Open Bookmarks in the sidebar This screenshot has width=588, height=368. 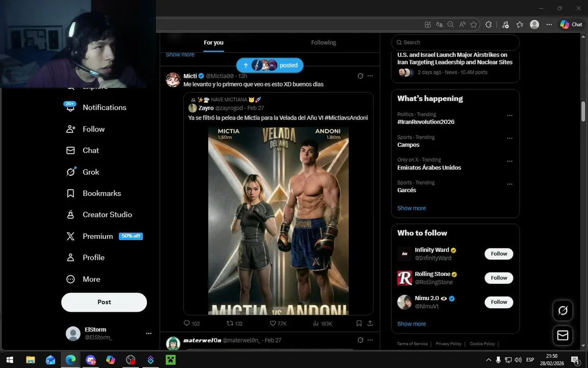(x=94, y=193)
